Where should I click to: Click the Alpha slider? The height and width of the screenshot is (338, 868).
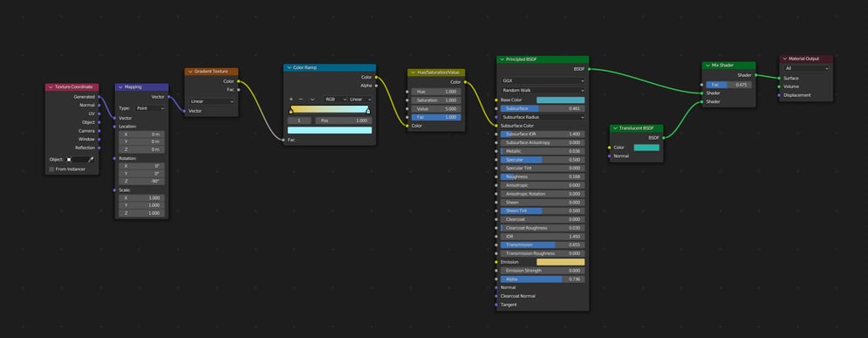coord(543,279)
